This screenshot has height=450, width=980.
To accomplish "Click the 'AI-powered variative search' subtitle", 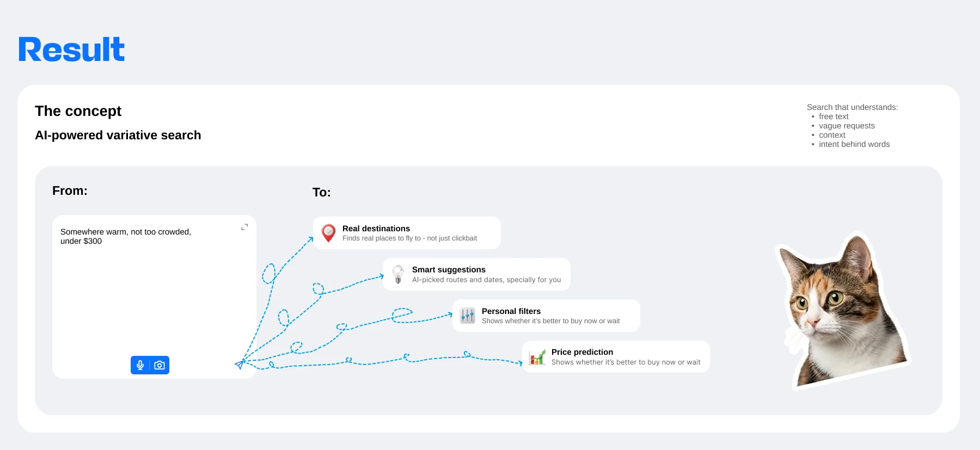I will 118,135.
